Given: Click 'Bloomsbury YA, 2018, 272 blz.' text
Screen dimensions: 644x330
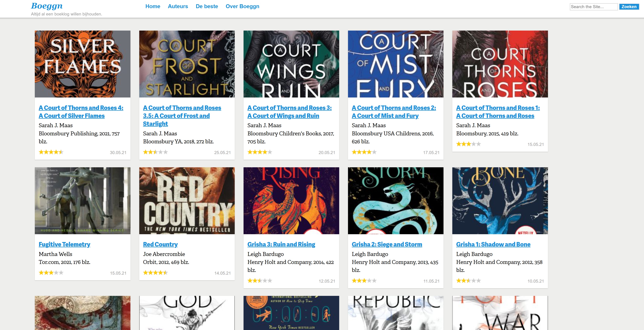Looking at the screenshot, I should click(x=178, y=141).
